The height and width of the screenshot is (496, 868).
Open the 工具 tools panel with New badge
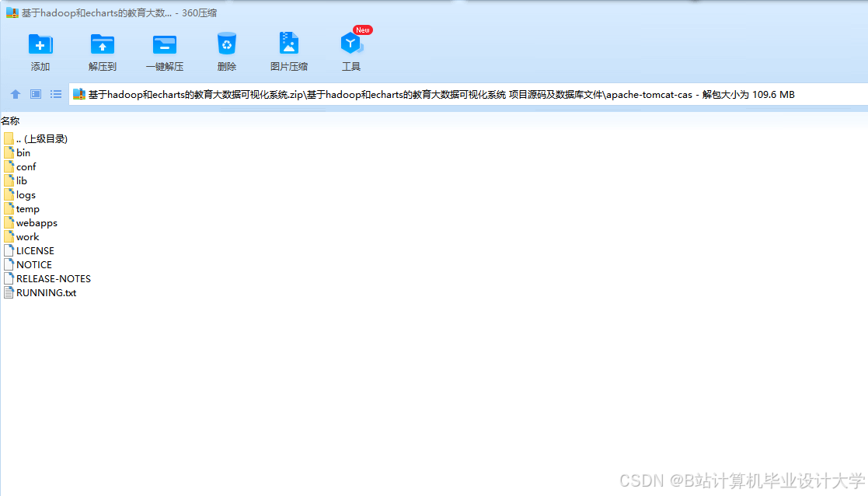pyautogui.click(x=350, y=48)
